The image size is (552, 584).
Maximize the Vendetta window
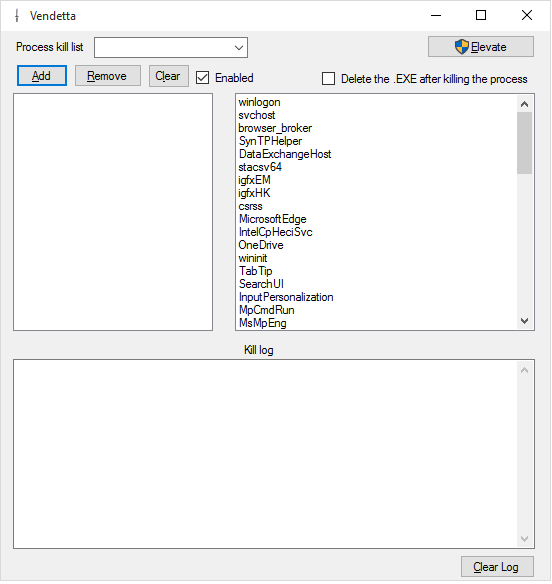point(481,15)
